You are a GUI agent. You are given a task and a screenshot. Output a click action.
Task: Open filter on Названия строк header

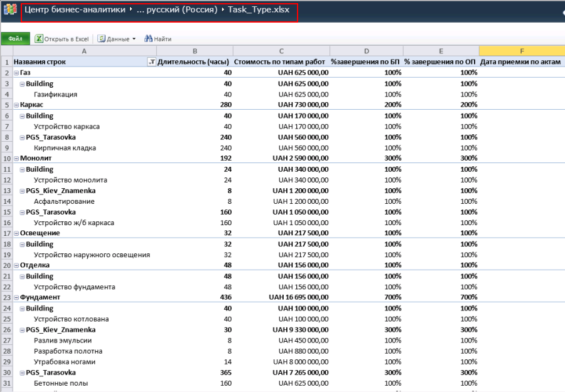click(x=152, y=62)
